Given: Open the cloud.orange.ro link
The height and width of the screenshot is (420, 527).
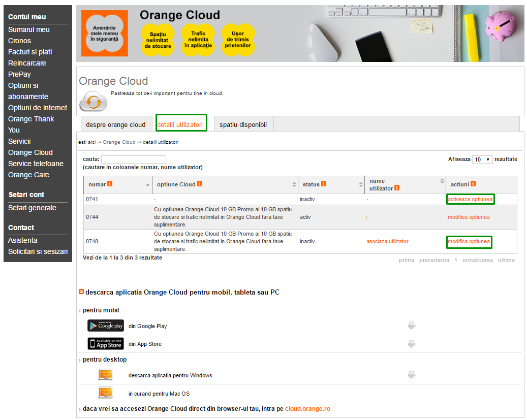Looking at the screenshot, I should [307, 409].
